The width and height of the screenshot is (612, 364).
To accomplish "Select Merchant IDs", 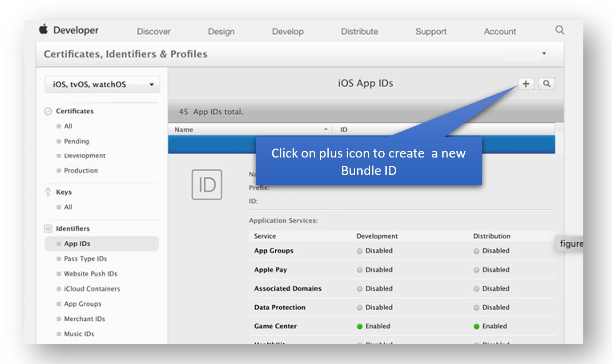I will [84, 319].
